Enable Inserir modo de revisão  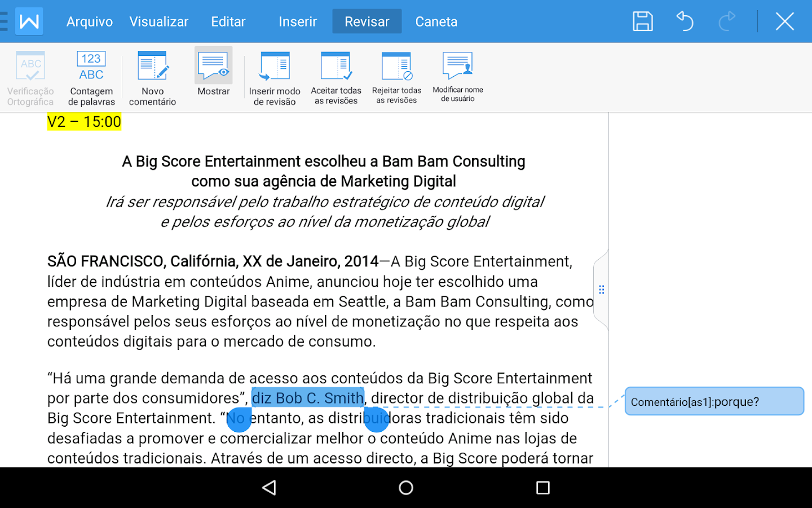point(275,78)
